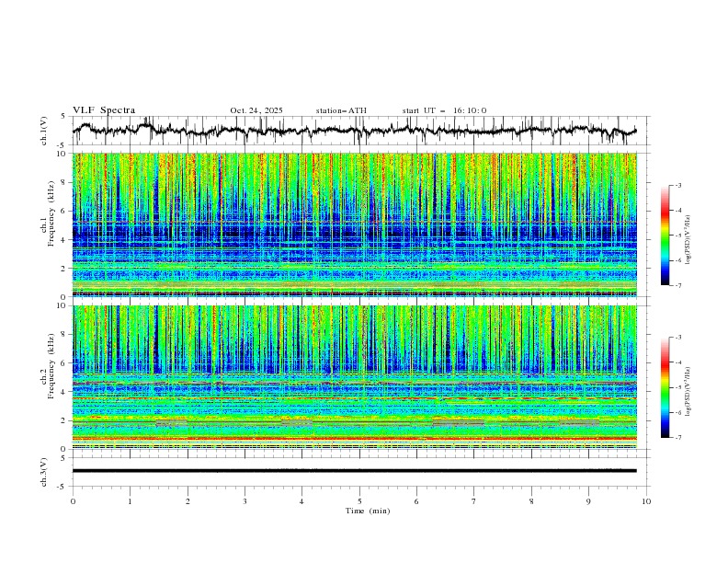
Task: Click the ch.1 spectrogram color bar
Action: pyautogui.click(x=665, y=236)
